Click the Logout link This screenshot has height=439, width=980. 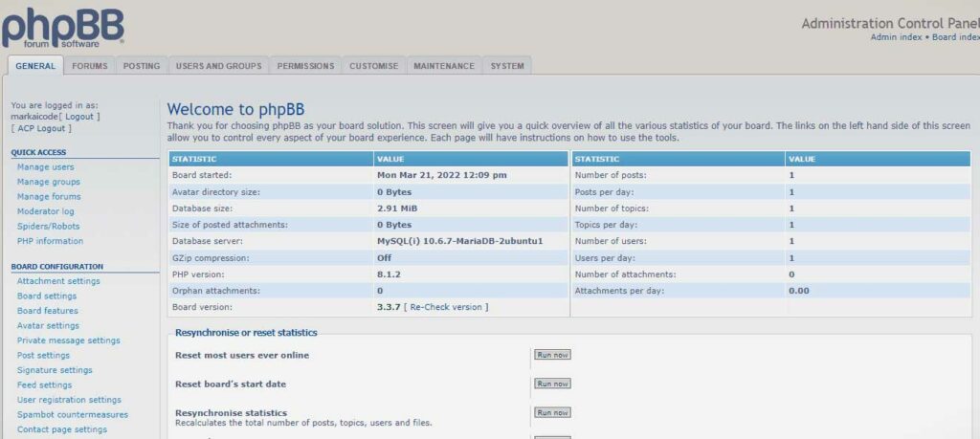[79, 117]
